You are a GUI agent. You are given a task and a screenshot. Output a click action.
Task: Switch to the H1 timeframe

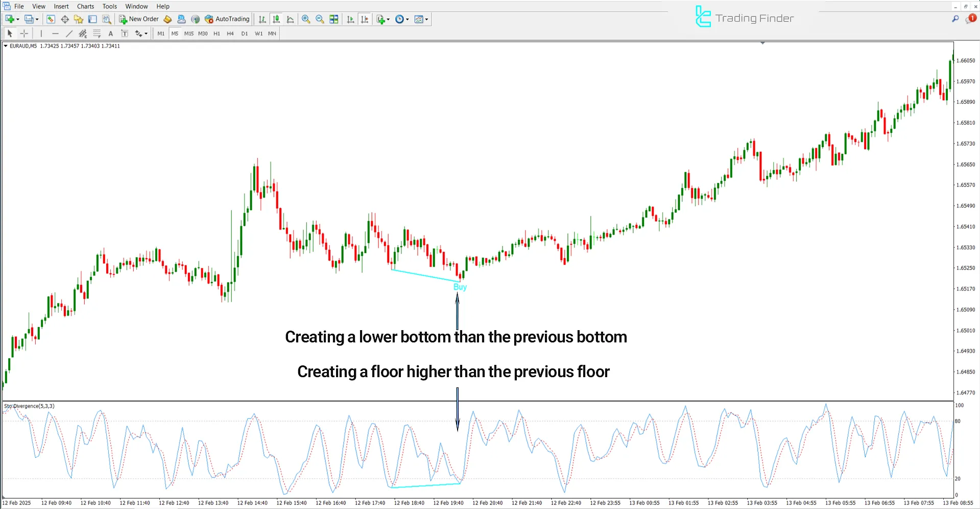[x=217, y=34]
